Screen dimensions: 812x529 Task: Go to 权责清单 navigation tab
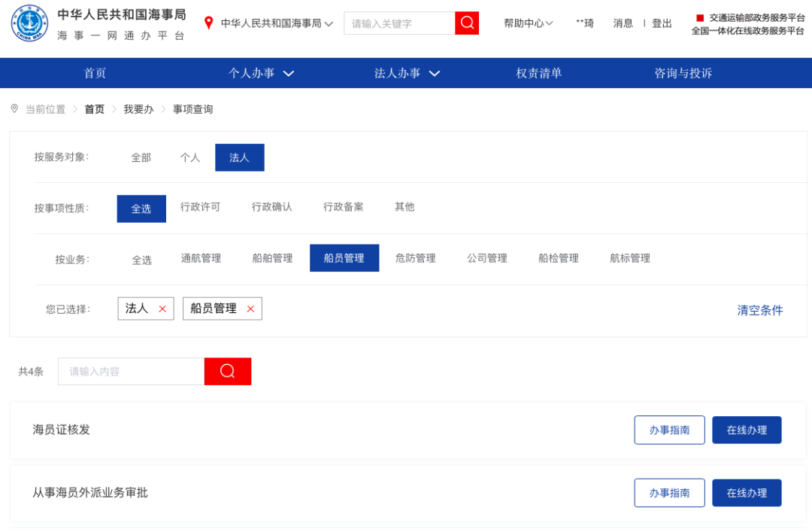(538, 73)
